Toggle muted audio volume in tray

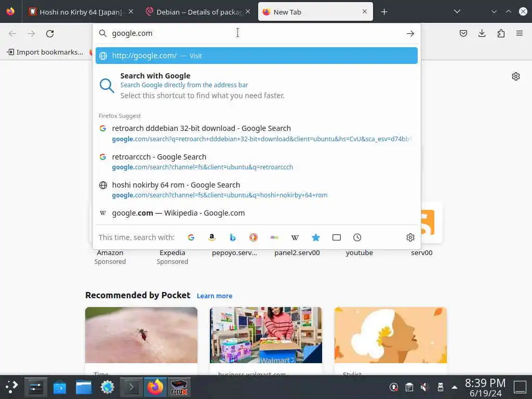click(x=424, y=387)
